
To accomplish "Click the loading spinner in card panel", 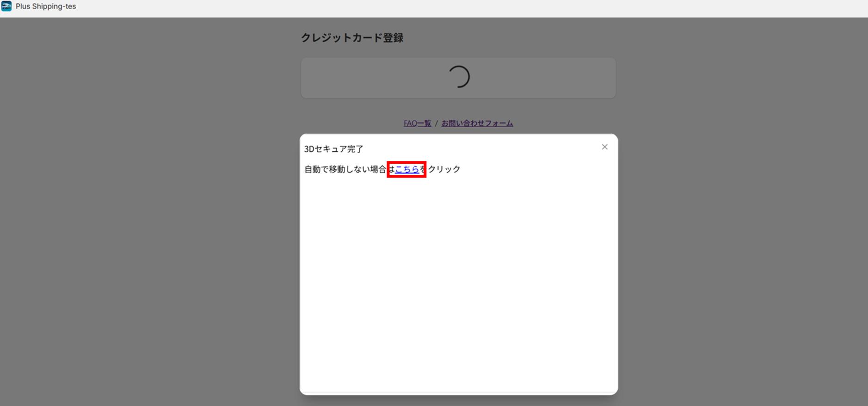I will coord(458,77).
